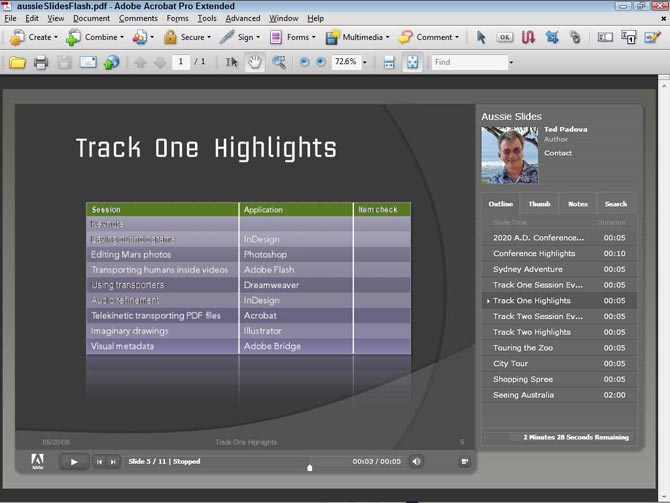The image size is (670, 503).
Task: Open the Secure lock tool
Action: pyautogui.click(x=187, y=37)
